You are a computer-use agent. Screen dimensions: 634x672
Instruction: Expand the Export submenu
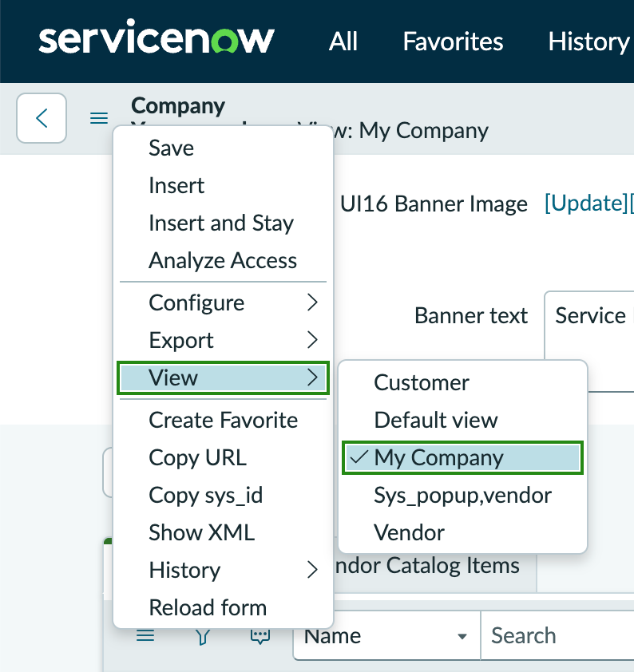pos(223,340)
